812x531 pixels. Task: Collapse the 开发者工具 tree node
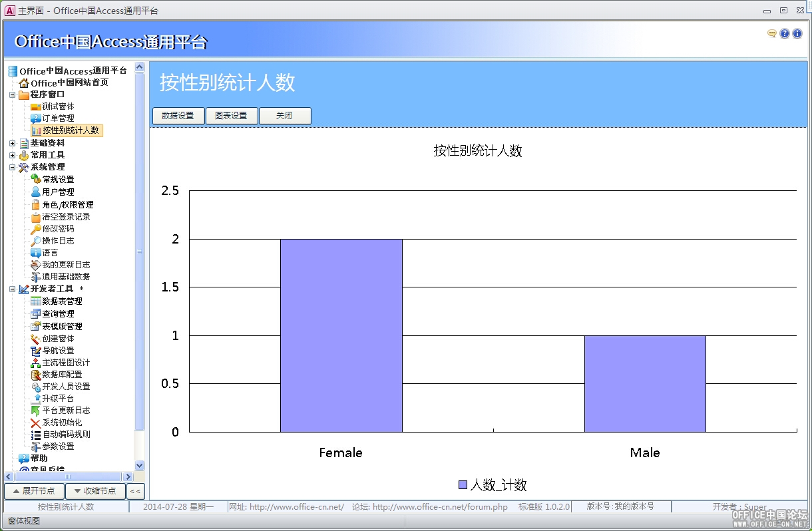point(12,289)
